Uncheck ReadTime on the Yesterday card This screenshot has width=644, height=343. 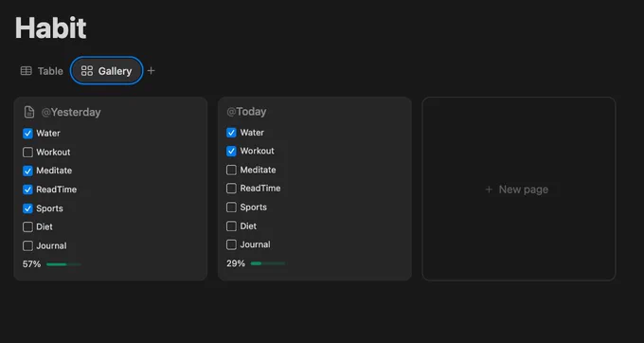pos(27,190)
